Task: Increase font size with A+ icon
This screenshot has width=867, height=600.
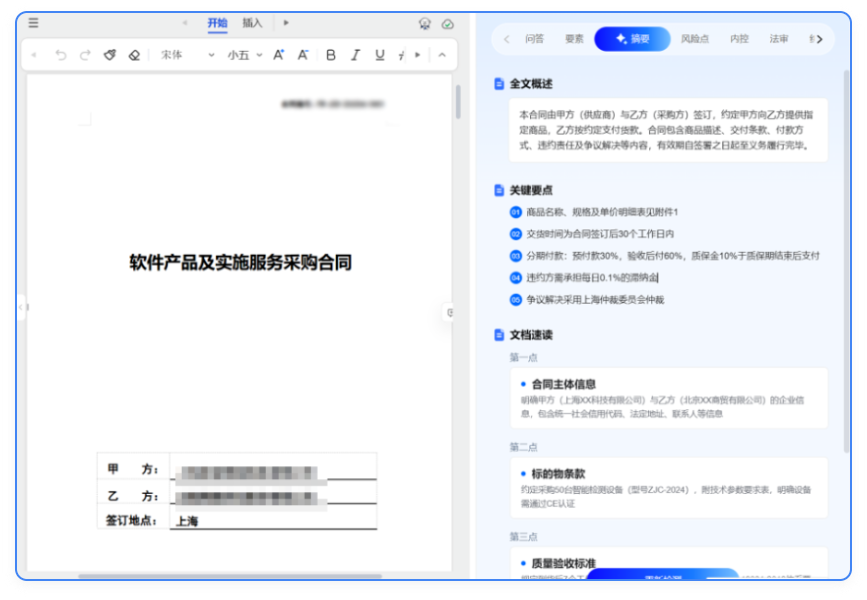Action: (x=279, y=55)
